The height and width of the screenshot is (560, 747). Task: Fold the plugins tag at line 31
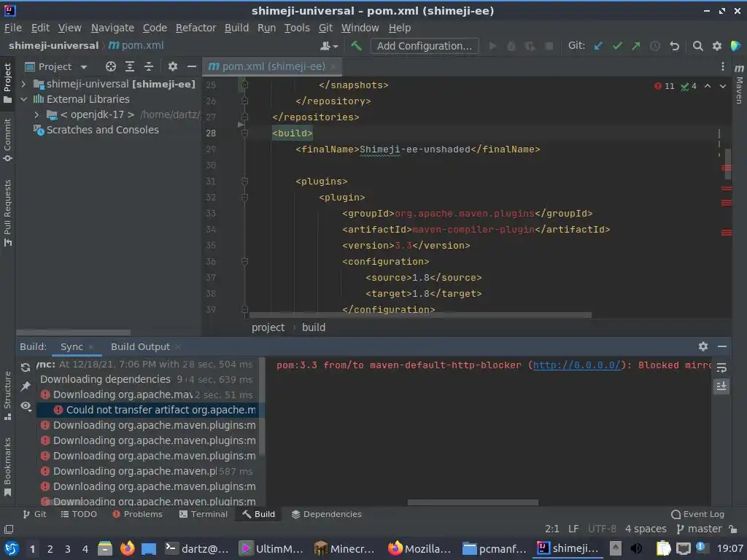point(244,182)
